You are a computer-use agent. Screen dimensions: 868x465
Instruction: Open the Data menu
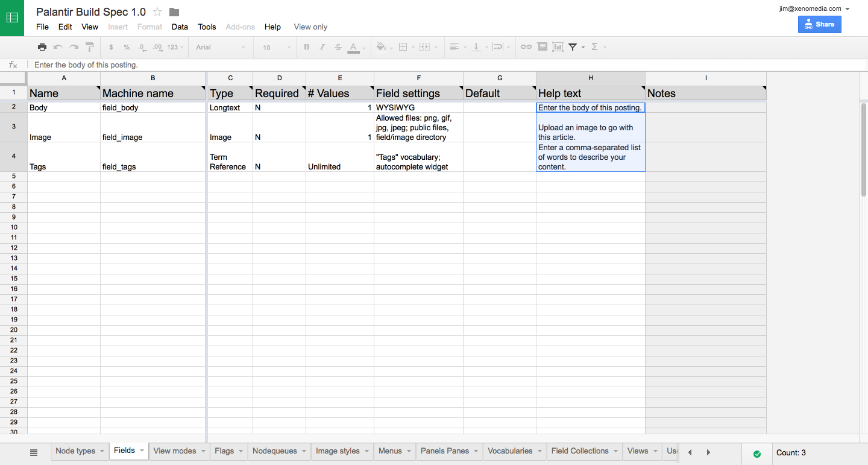(180, 27)
